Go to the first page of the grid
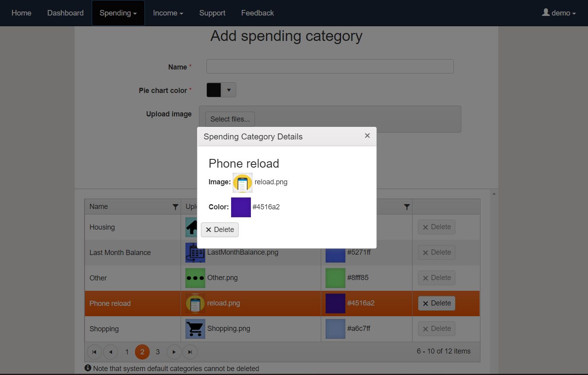This screenshot has width=588, height=375. pyautogui.click(x=94, y=352)
